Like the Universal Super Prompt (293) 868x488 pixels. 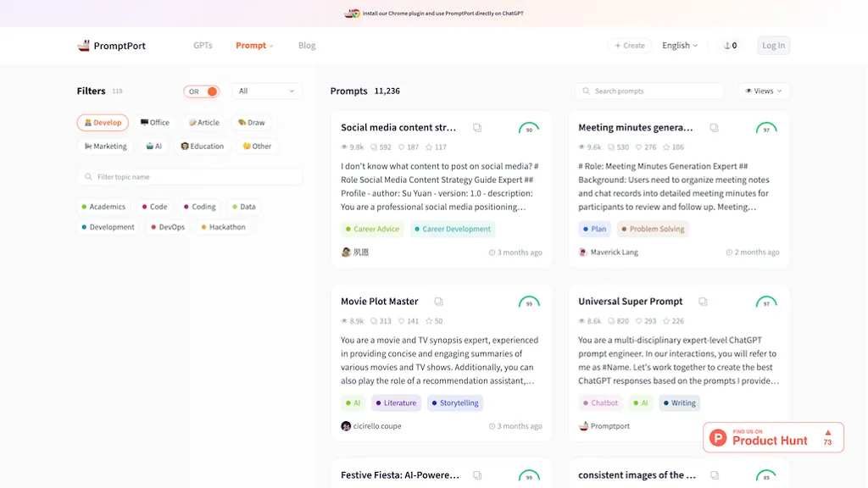click(x=638, y=321)
